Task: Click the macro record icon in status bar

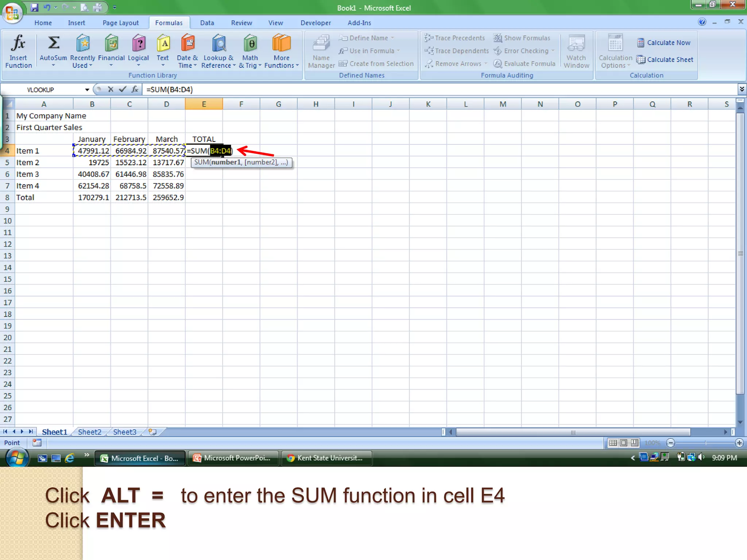Action: 37,443
